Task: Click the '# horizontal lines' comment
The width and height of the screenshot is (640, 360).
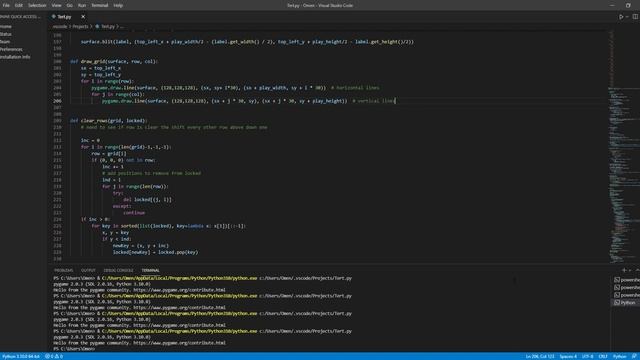Action: [355, 88]
